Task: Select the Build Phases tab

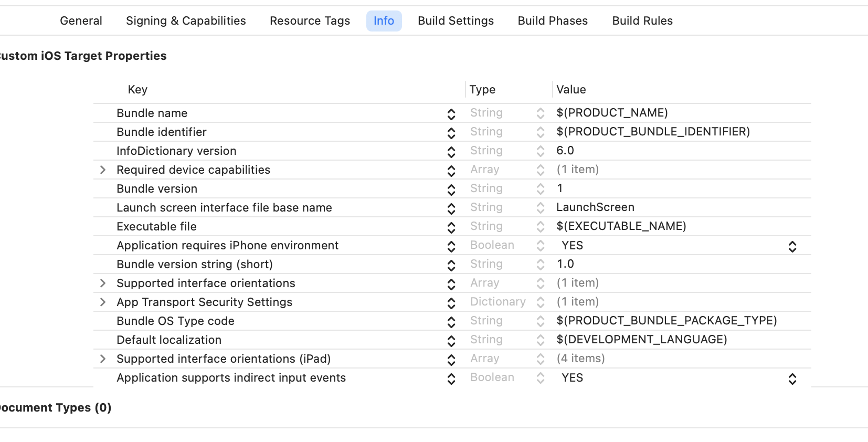Action: [x=553, y=21]
